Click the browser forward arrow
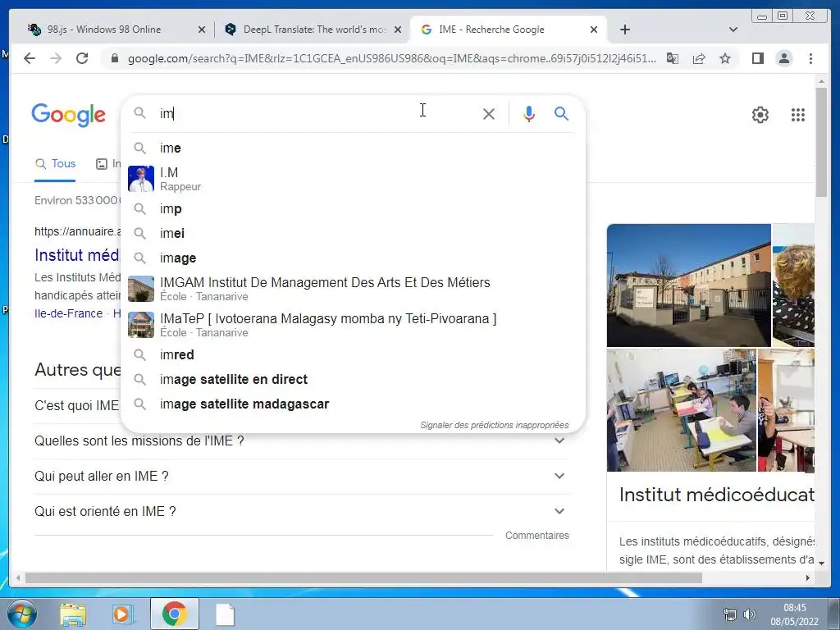This screenshot has width=840, height=630. coord(56,58)
